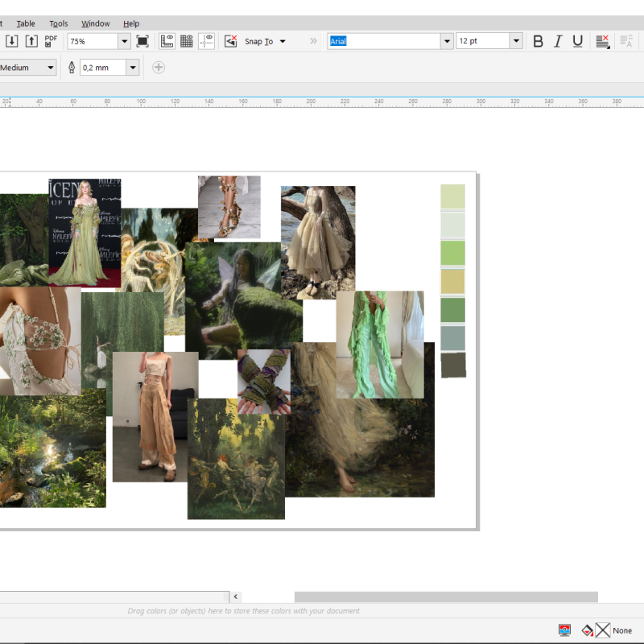This screenshot has height=644, width=644.
Task: Click the Publish to PDF icon
Action: [x=52, y=41]
